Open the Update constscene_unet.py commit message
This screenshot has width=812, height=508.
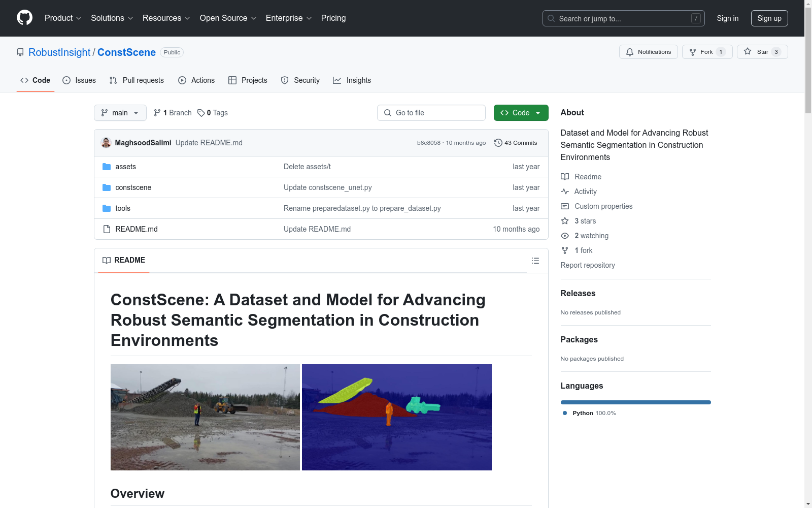[328, 187]
